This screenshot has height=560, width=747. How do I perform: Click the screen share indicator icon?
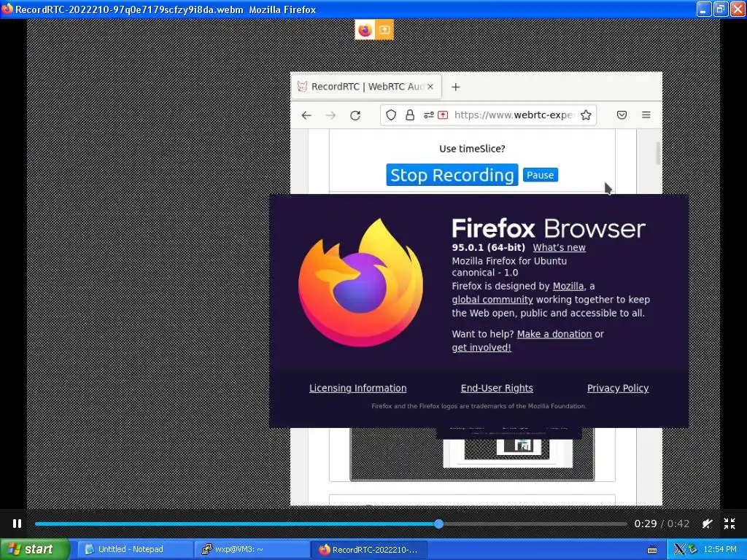384,30
